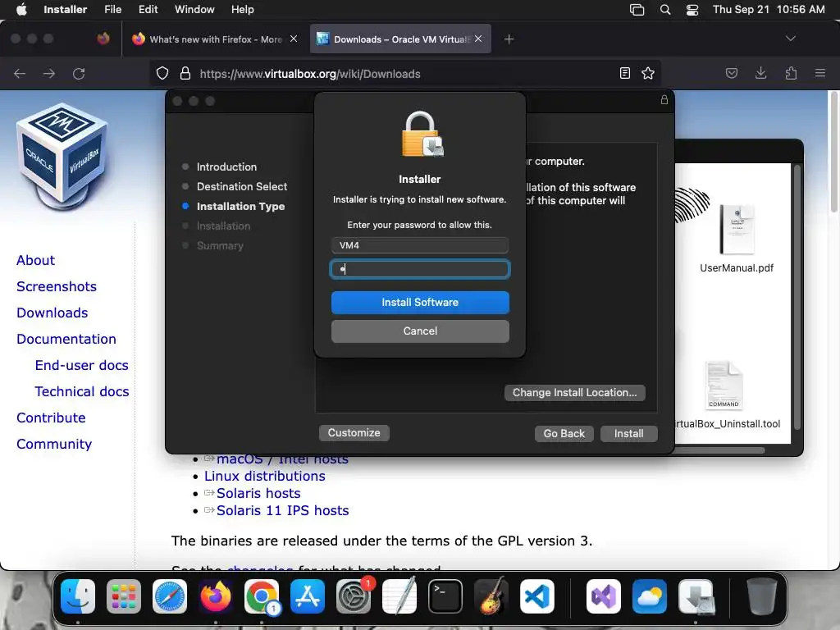The height and width of the screenshot is (630, 840).
Task: Click the Install button in Installer window
Action: point(628,433)
